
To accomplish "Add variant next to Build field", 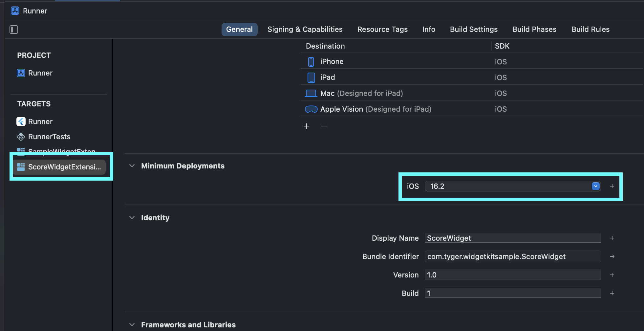I will click(612, 293).
